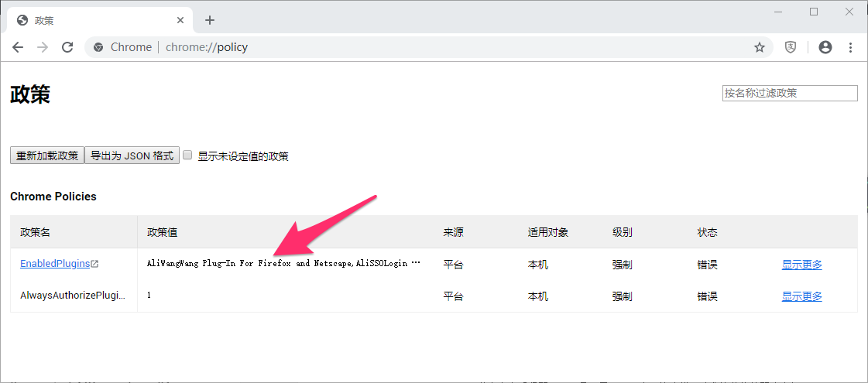Image resolution: width=868 pixels, height=383 pixels.
Task: Open the user profile avatar icon
Action: point(825,48)
